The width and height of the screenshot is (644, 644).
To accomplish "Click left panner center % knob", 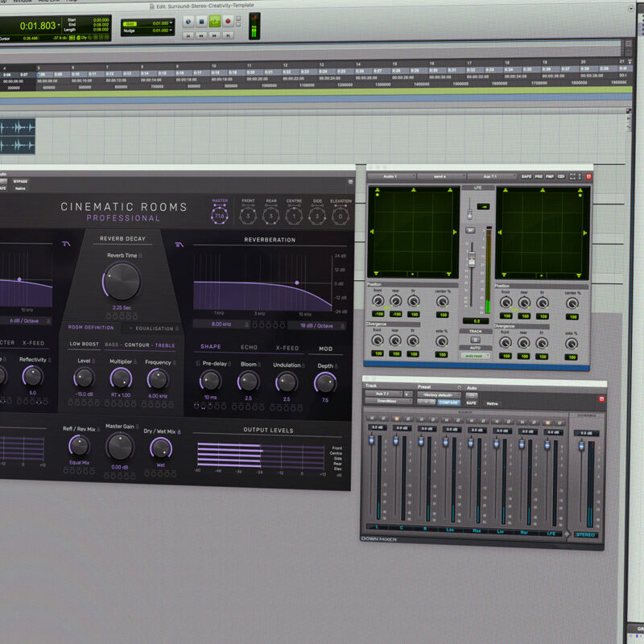I will (x=442, y=302).
